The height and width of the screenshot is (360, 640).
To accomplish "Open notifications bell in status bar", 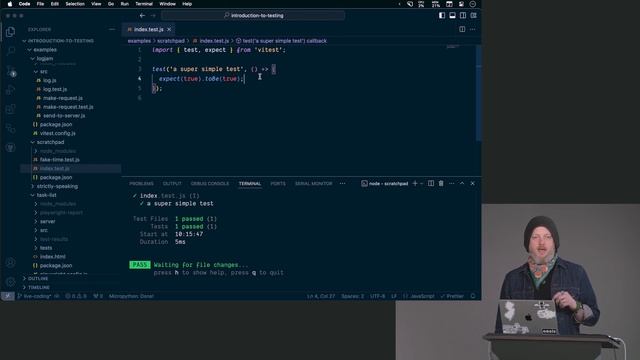I will tap(473, 296).
